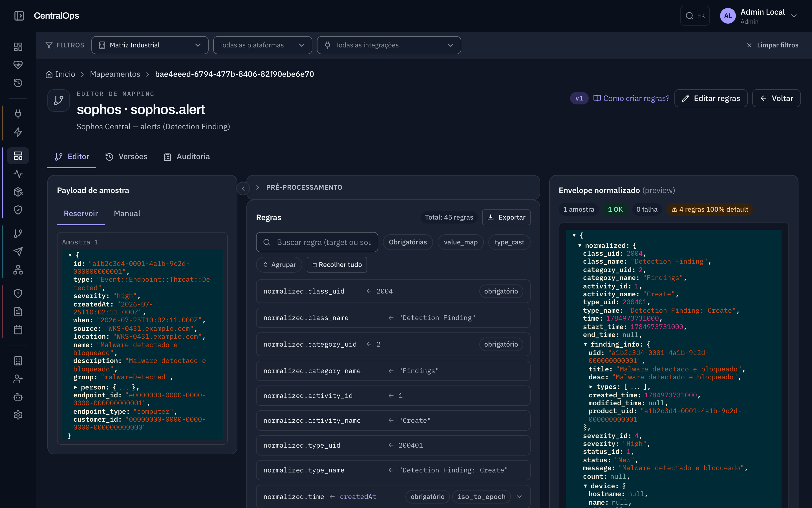Click the AL user avatar
Viewport: 812px width, 508px height.
pos(728,16)
